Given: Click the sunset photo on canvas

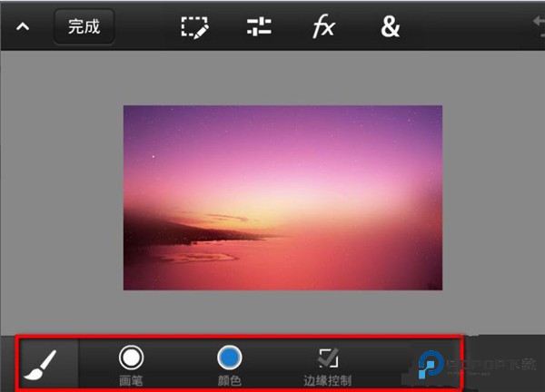Looking at the screenshot, I should (x=282, y=197).
